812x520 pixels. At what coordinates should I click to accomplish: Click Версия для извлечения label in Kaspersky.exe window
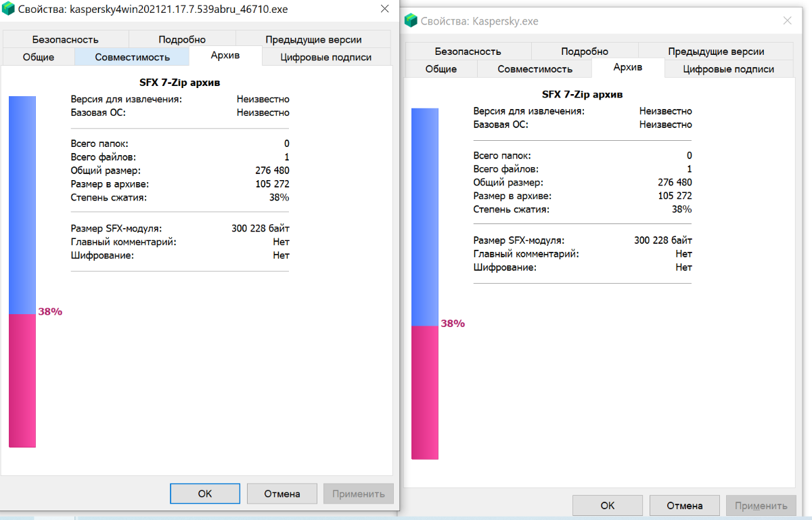(529, 110)
